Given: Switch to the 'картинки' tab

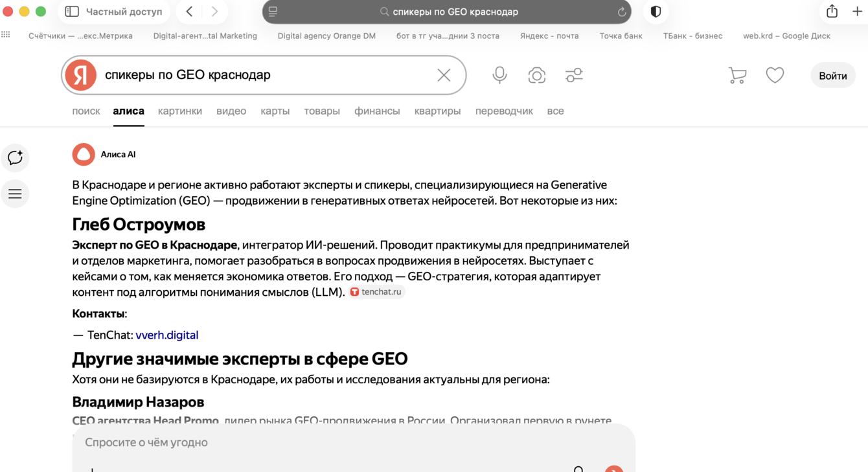Looking at the screenshot, I should point(180,111).
